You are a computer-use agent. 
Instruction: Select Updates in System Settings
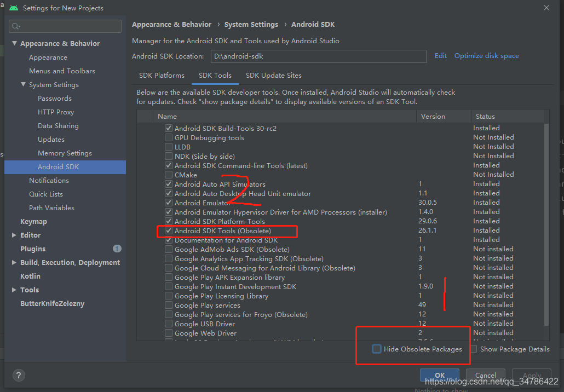coord(51,140)
